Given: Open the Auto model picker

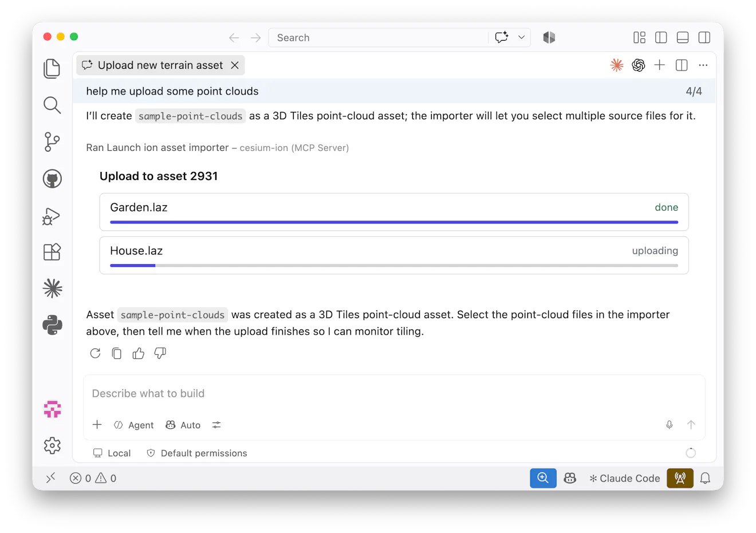Looking at the screenshot, I should pyautogui.click(x=183, y=425).
